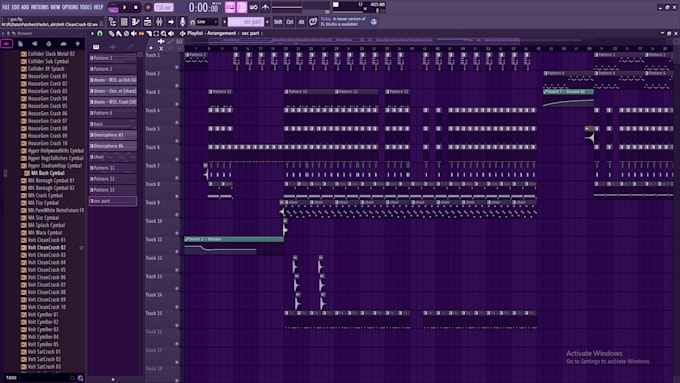680x383 pixels.
Task: Select 'MA Bash Cymbal' in the browser
Action: (x=48, y=173)
